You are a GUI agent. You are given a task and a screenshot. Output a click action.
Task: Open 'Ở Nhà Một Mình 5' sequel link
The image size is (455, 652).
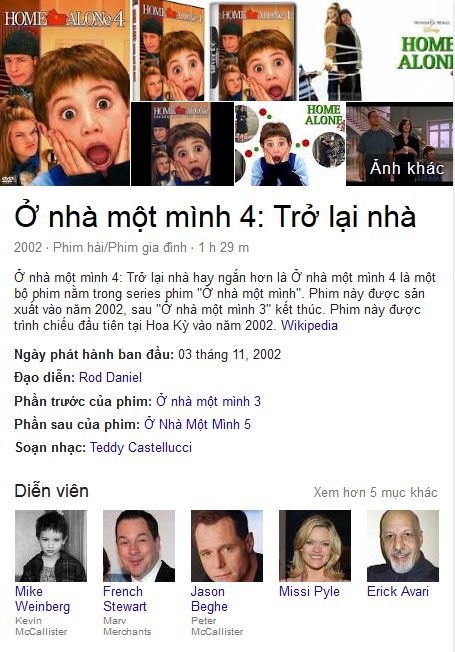pyautogui.click(x=197, y=425)
